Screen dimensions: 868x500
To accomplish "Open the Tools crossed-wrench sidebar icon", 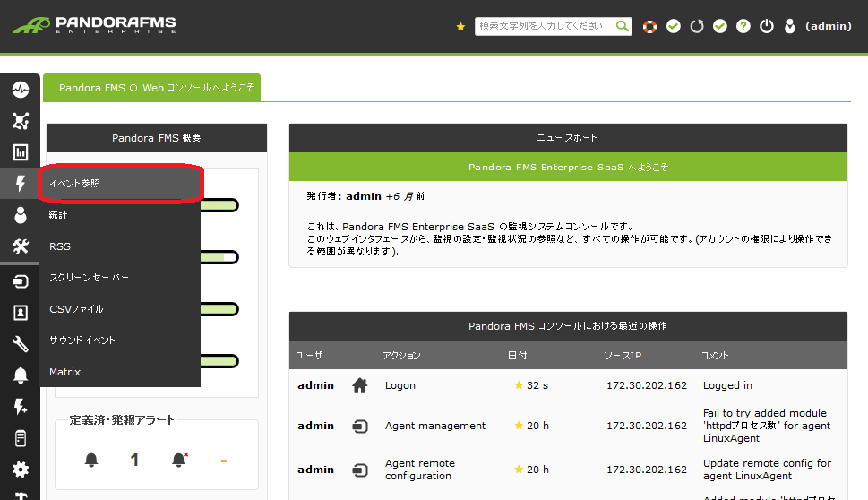I will pos(20,246).
